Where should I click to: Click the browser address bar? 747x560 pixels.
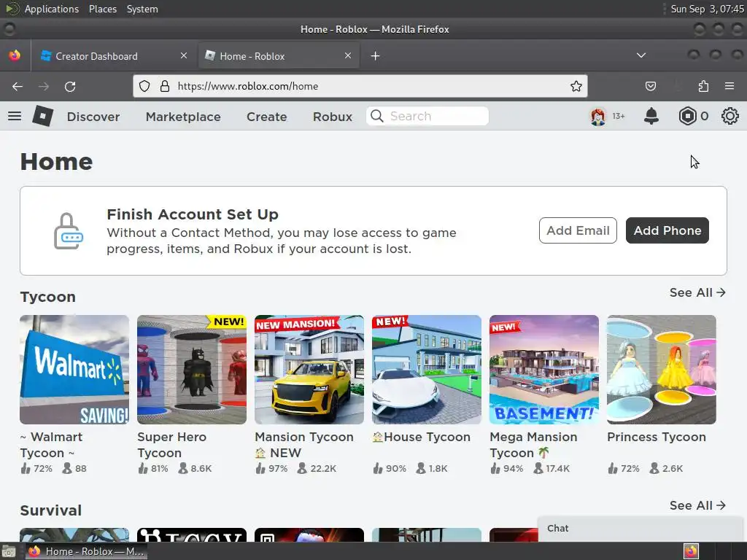click(360, 86)
